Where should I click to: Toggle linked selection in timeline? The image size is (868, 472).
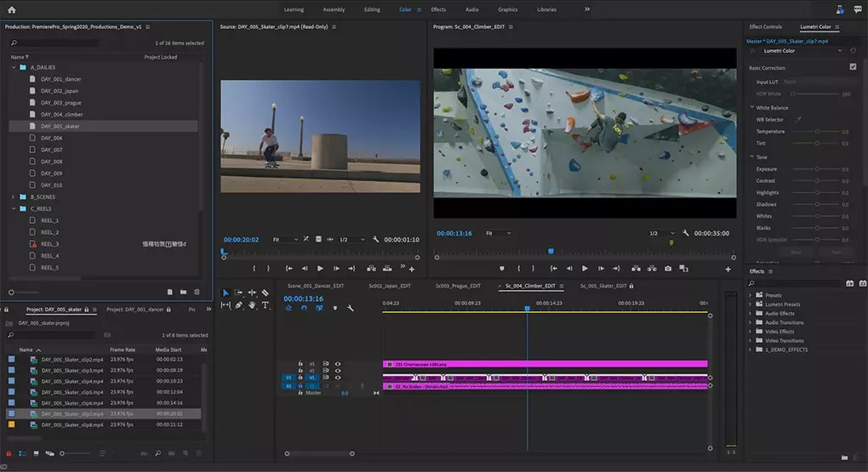click(319, 308)
